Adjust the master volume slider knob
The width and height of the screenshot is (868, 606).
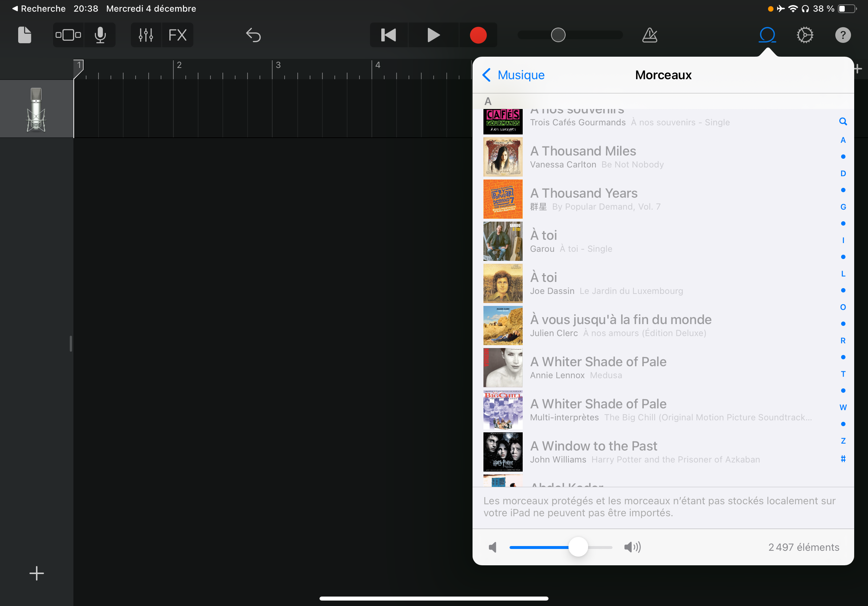[558, 35]
